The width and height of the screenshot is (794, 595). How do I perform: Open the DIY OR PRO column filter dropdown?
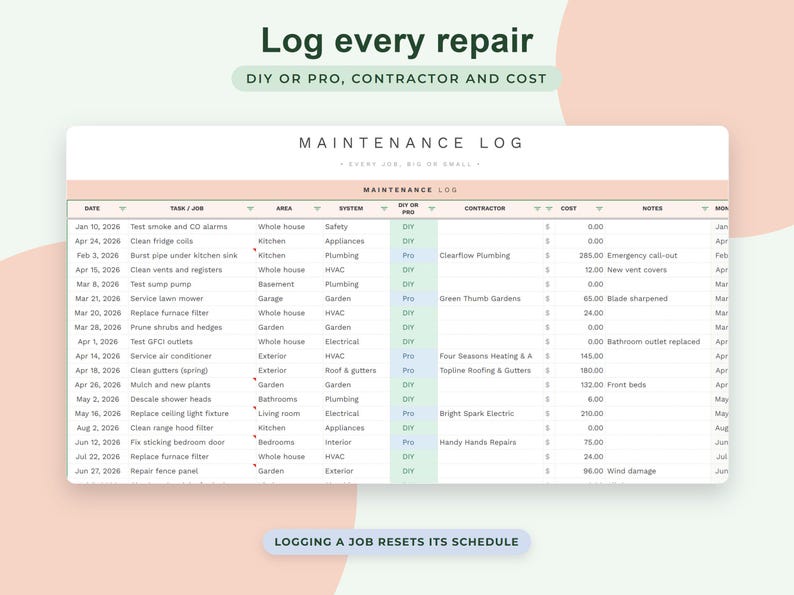[x=431, y=209]
